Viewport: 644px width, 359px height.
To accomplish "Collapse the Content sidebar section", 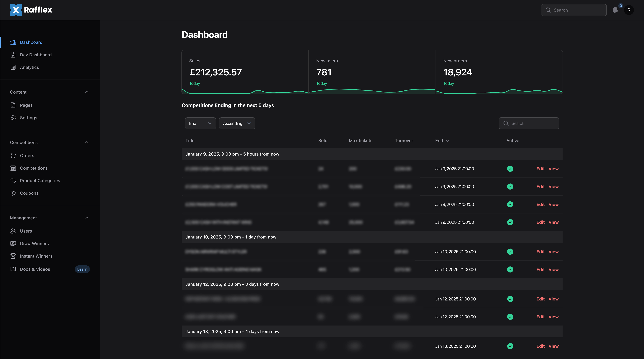I will [87, 92].
